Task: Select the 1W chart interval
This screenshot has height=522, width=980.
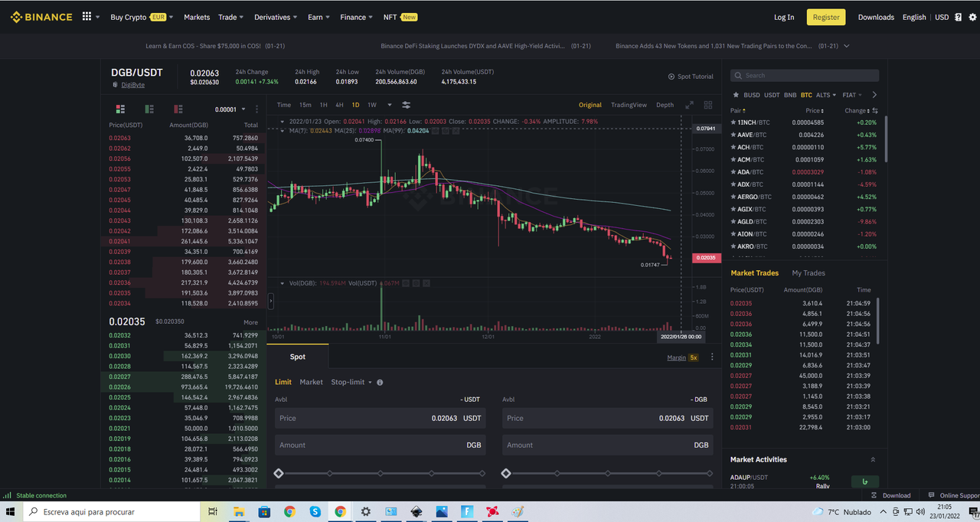Action: tap(372, 105)
